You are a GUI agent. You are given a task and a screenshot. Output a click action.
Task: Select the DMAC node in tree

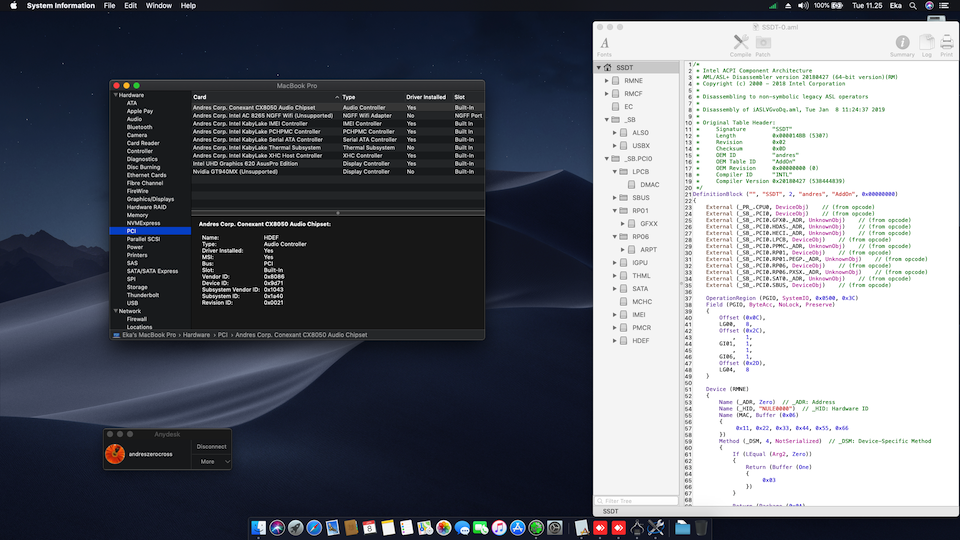click(649, 184)
